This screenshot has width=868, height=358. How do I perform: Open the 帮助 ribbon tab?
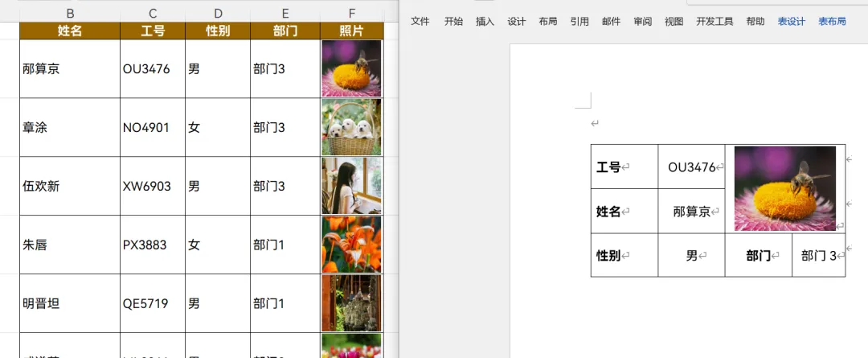pyautogui.click(x=755, y=22)
